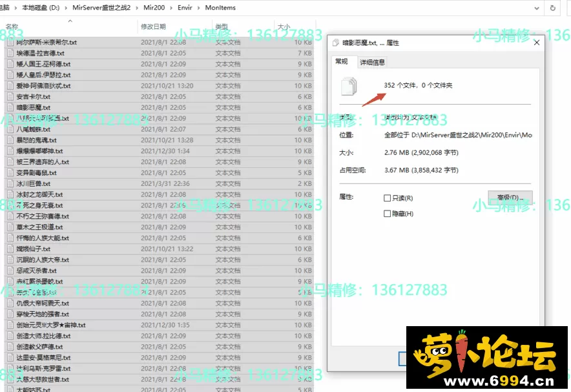The width and height of the screenshot is (571, 392).
Task: Click the MonItems breadcrumb segment
Action: tap(220, 8)
